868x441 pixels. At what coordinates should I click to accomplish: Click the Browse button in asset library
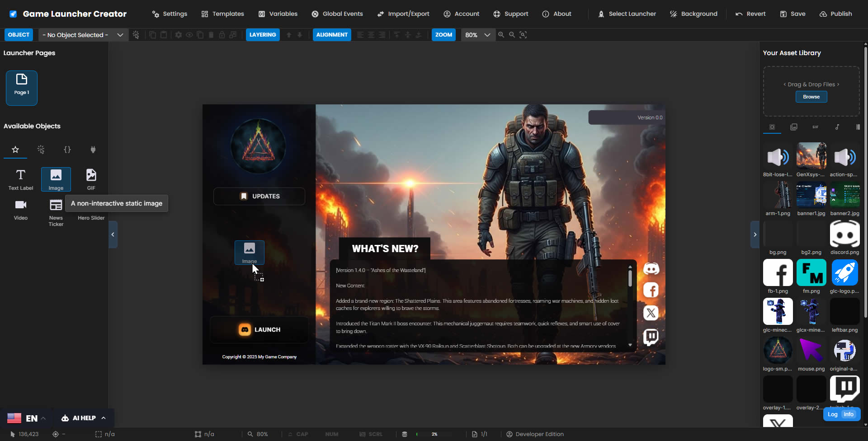click(x=811, y=97)
